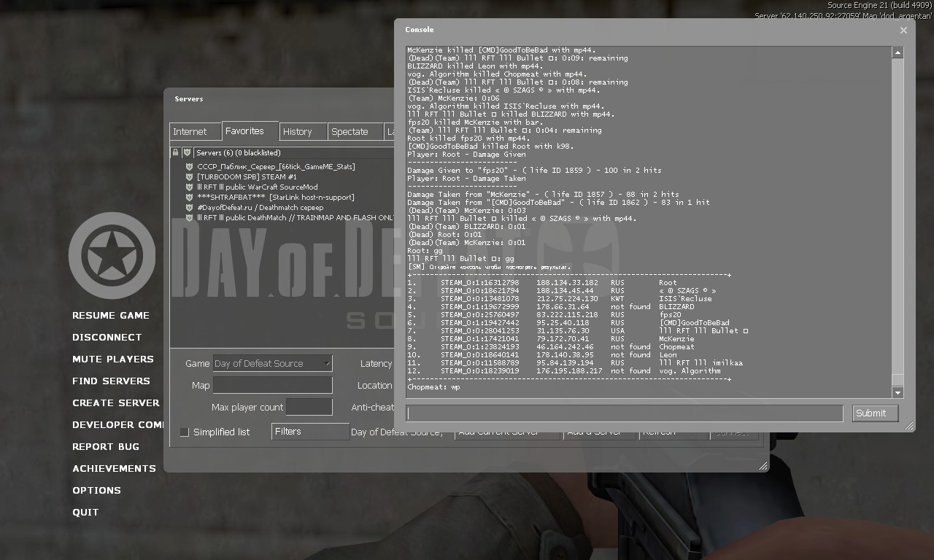Focus the Max player count field
934x560 pixels.
point(309,407)
